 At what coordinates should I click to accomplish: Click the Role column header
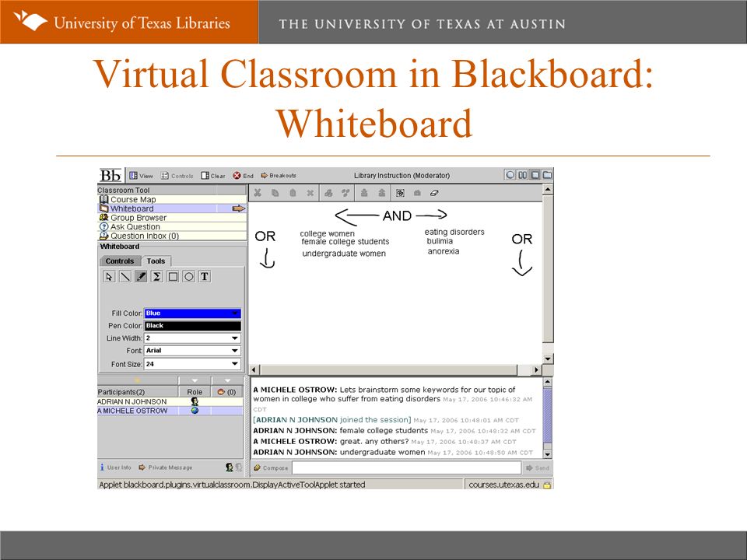click(x=195, y=392)
